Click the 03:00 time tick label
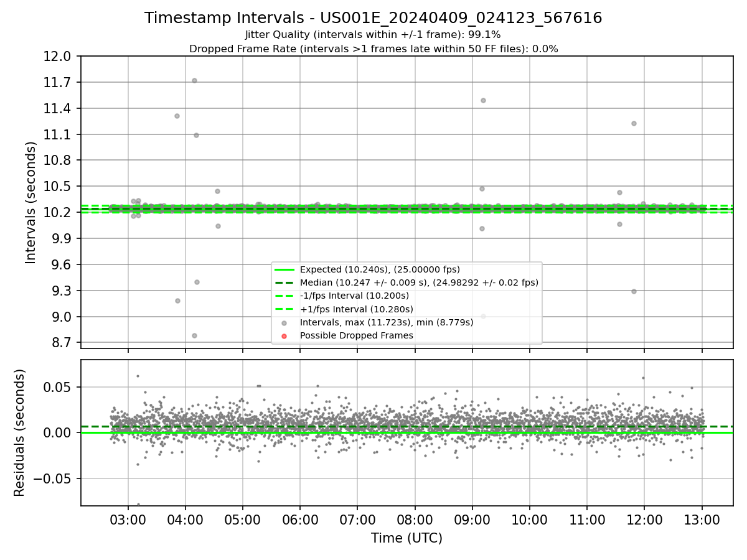747x560 pixels. click(x=128, y=520)
